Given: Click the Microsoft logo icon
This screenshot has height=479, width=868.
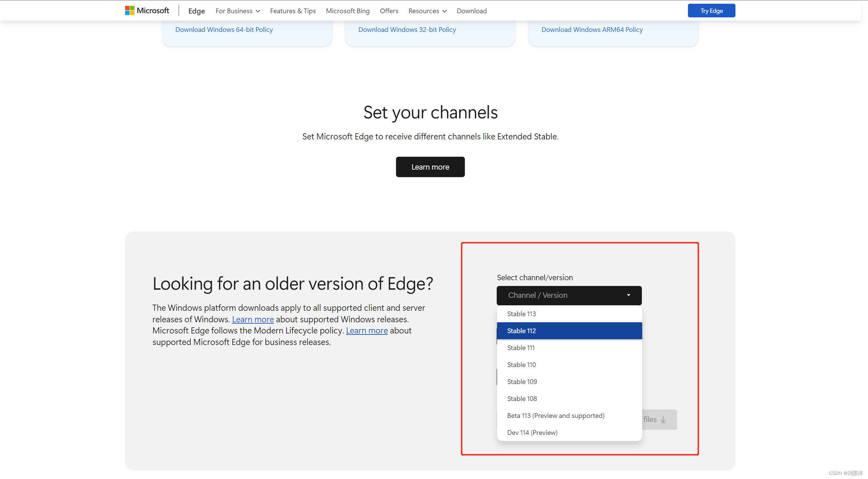Looking at the screenshot, I should coord(130,11).
